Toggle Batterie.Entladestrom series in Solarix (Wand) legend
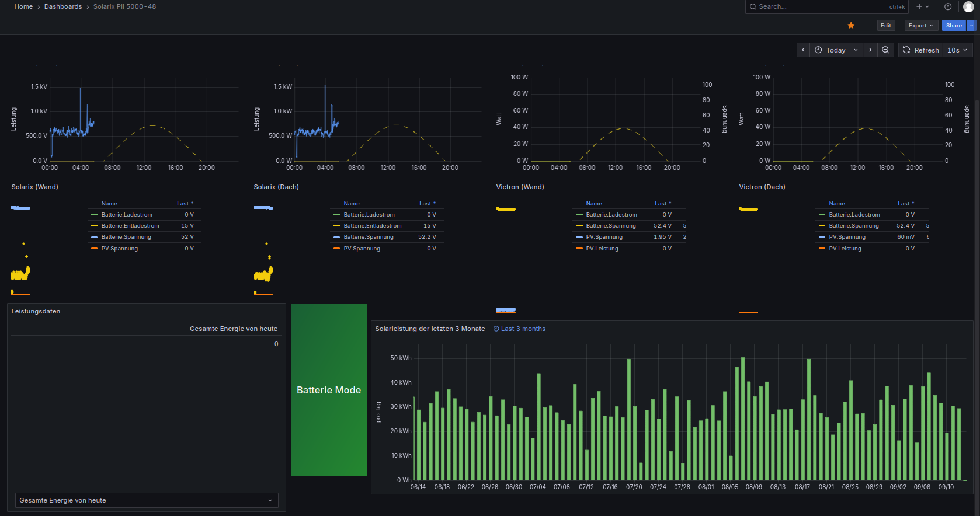The height and width of the screenshot is (516, 980). click(x=130, y=226)
